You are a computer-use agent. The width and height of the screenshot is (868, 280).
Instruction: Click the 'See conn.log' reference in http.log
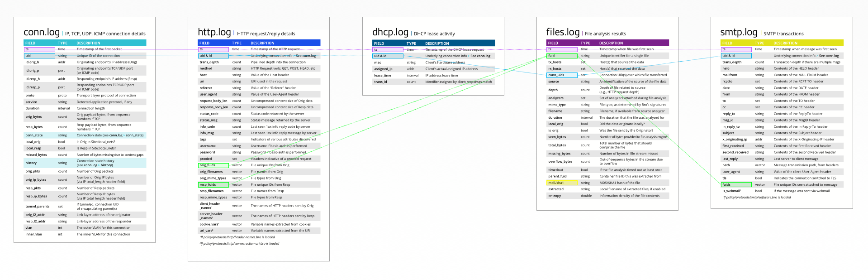(306, 56)
